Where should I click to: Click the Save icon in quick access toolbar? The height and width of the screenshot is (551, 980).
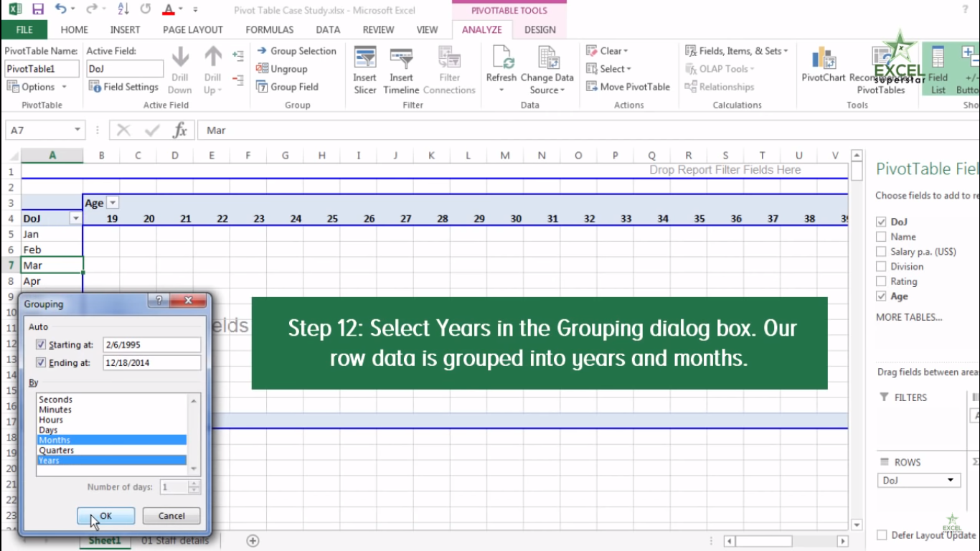click(x=38, y=9)
